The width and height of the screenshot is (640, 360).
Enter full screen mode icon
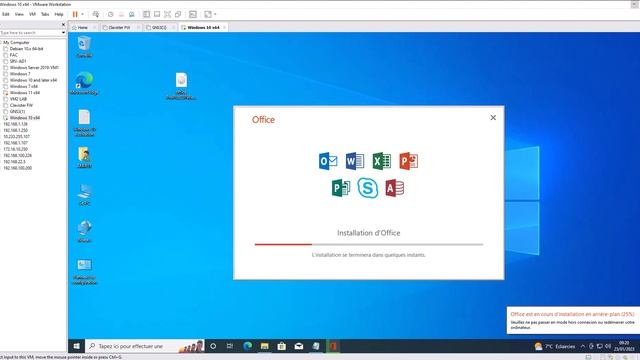click(167, 14)
